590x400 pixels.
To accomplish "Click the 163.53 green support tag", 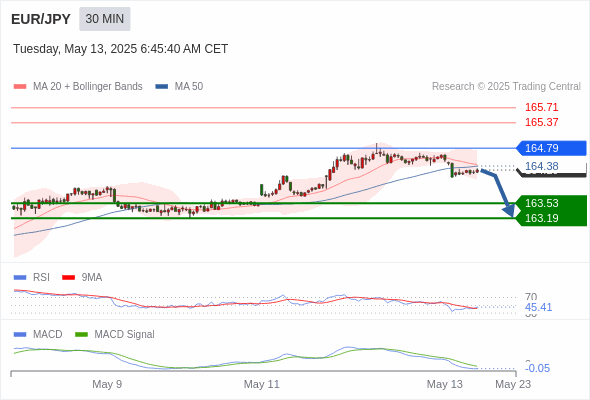I will [x=551, y=203].
